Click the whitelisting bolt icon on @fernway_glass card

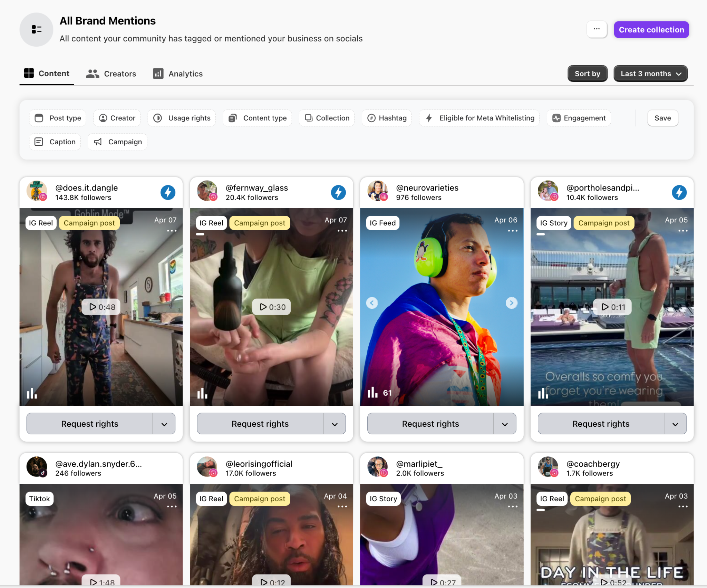click(x=338, y=192)
